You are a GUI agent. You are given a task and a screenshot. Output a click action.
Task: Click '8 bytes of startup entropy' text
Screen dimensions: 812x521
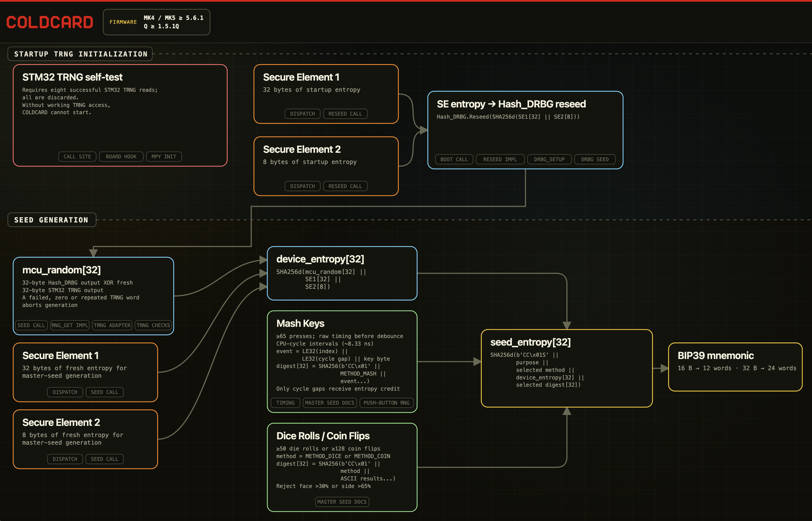click(310, 162)
